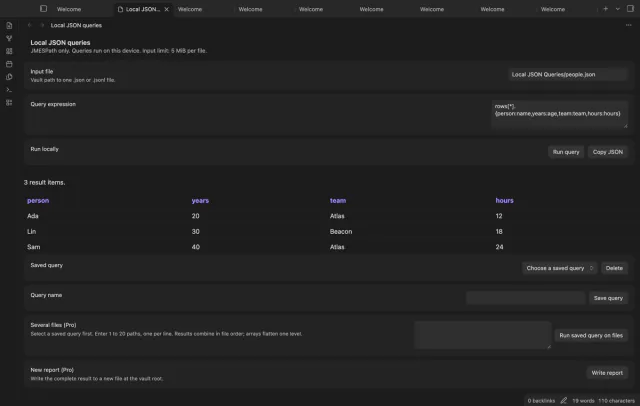Viewport: 640px width, 406px height.
Task: Select the Ada cell in results
Action: (x=33, y=216)
